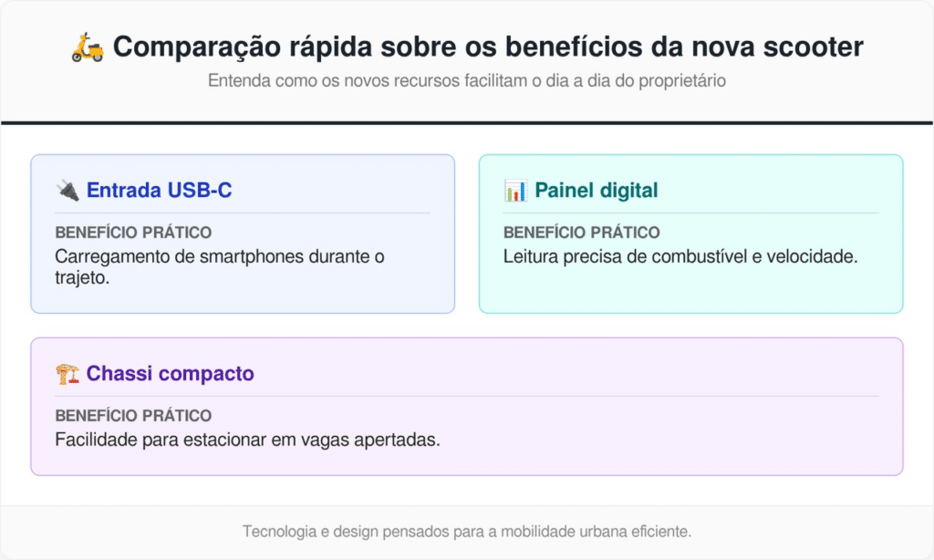Click 'BENEFÍCIO PRÁTICO' label in Chassi compacto card

click(x=133, y=416)
